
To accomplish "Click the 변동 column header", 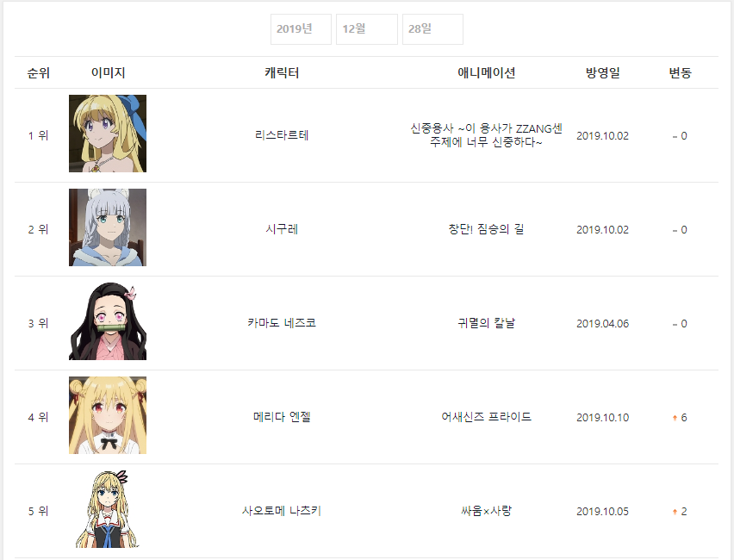I will (x=681, y=73).
